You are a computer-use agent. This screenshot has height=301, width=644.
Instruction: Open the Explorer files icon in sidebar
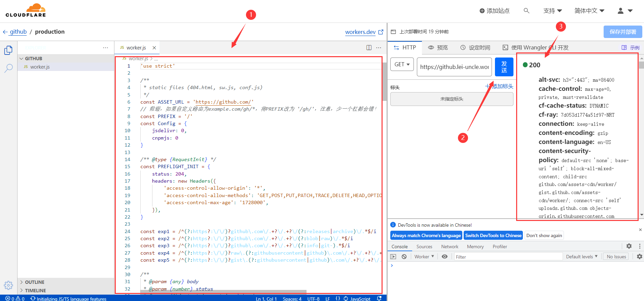coord(8,50)
